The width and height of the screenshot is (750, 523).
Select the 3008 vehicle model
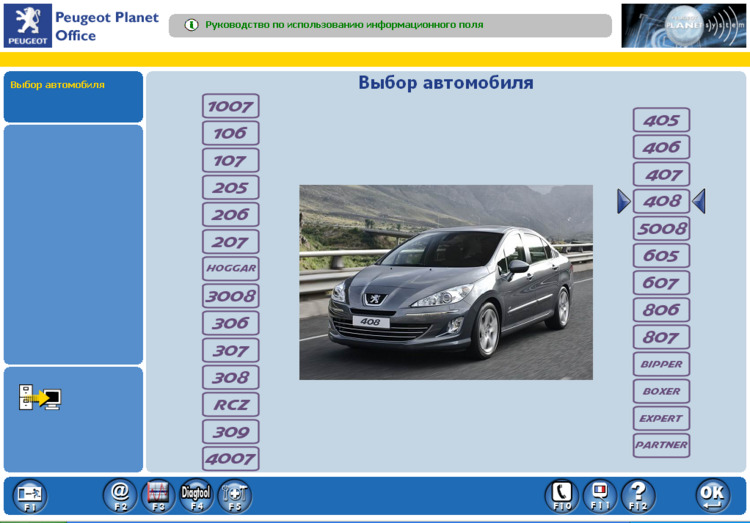pos(231,296)
